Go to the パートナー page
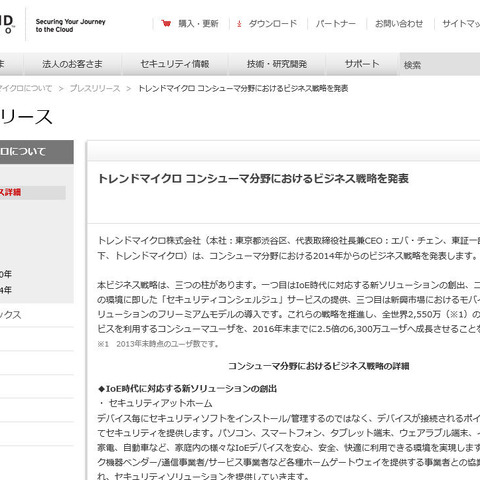Image resolution: width=480 pixels, height=480 pixels. pos(336,24)
